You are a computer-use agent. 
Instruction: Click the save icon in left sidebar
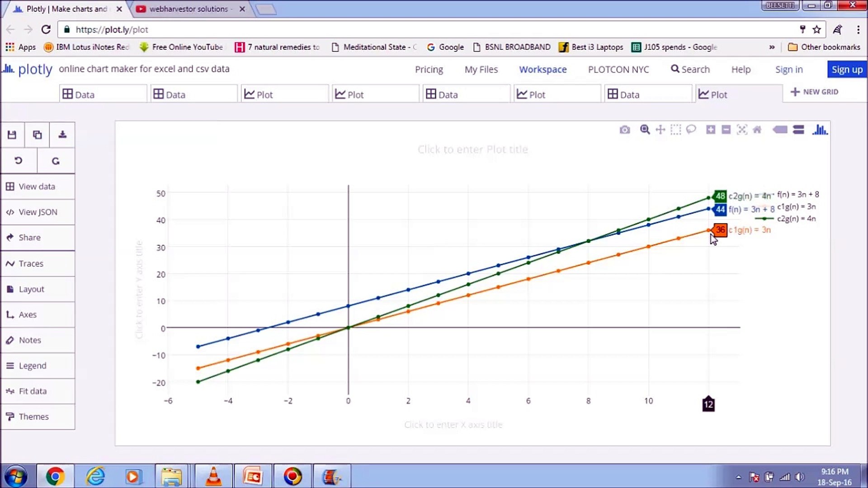coord(12,135)
